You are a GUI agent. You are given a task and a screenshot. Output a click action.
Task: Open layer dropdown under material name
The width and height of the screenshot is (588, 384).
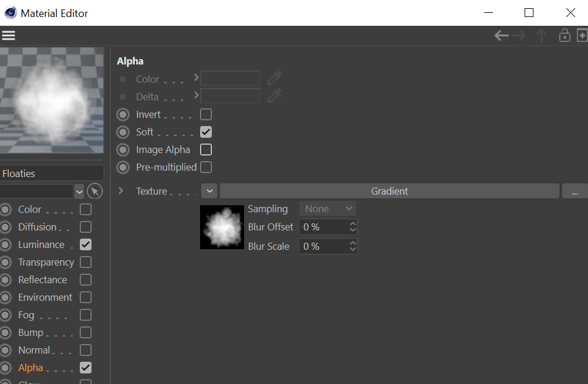[79, 192]
